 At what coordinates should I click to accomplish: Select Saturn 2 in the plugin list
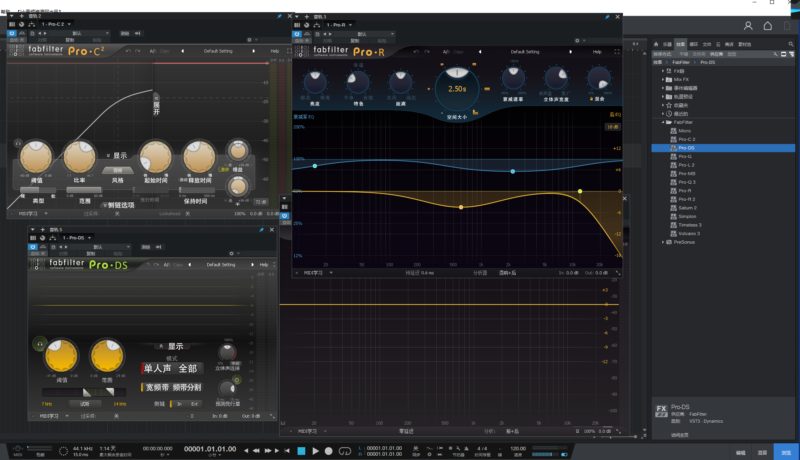(687, 207)
